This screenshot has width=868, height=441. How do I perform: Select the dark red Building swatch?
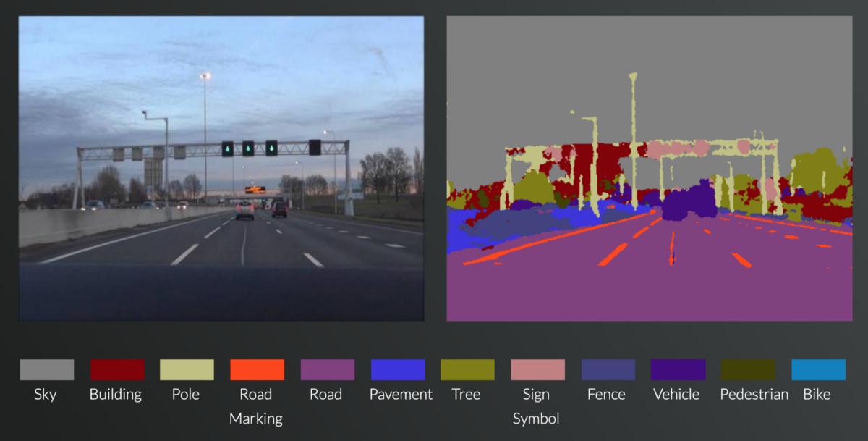116,370
